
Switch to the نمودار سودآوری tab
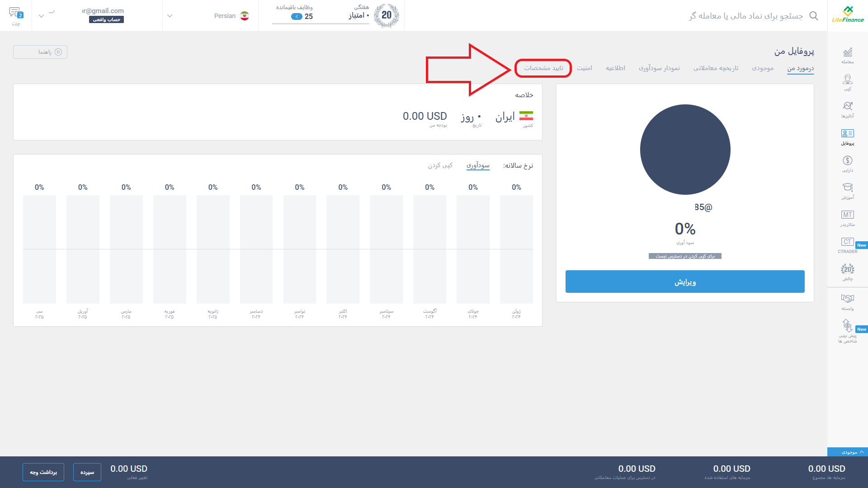[x=659, y=68]
